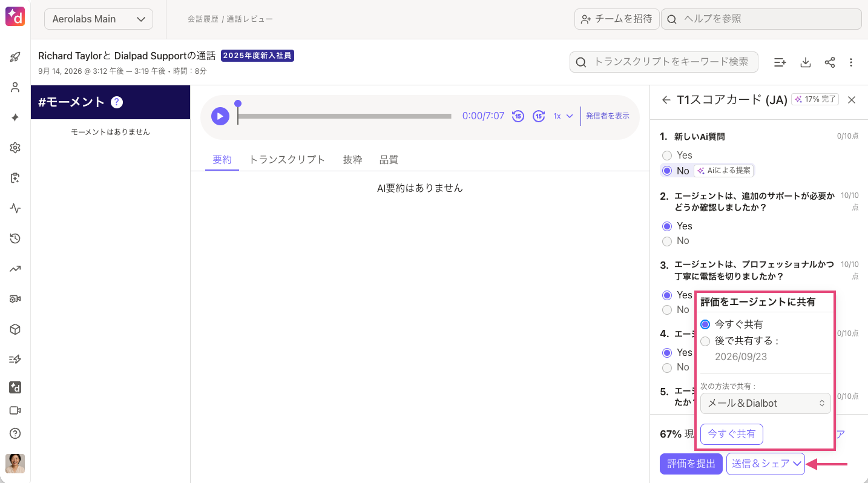Switch to the 品質 tab
The height and width of the screenshot is (483, 868).
[x=389, y=160]
